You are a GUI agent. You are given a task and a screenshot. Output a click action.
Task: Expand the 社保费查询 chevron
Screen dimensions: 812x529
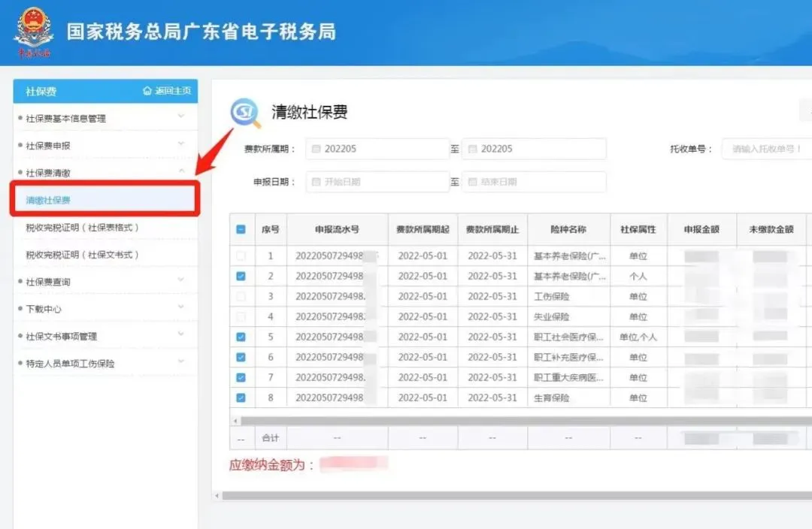tap(181, 280)
